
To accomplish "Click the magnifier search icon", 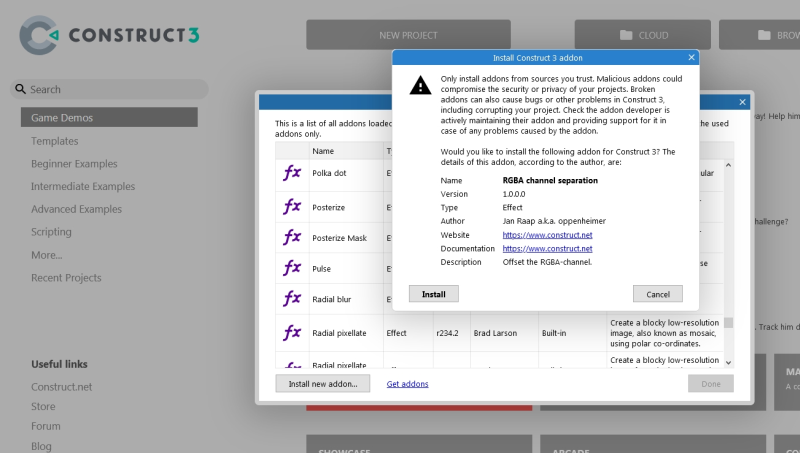I will point(20,89).
